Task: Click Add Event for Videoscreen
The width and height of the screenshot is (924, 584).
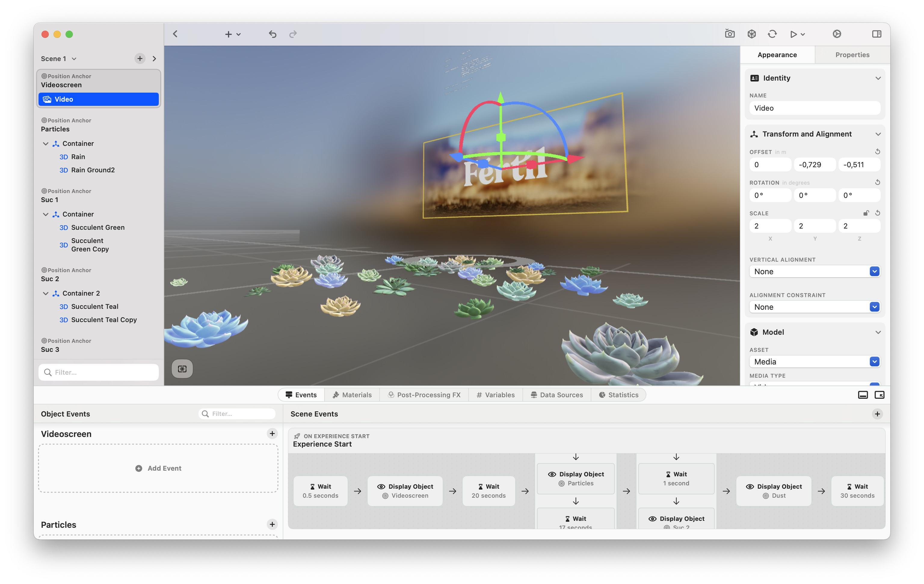Action: [158, 468]
